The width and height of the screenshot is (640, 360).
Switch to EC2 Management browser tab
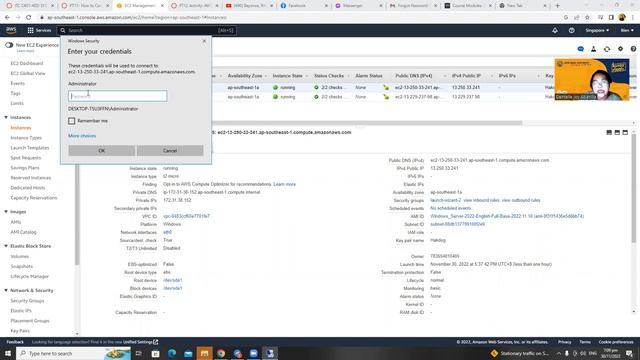point(140,6)
